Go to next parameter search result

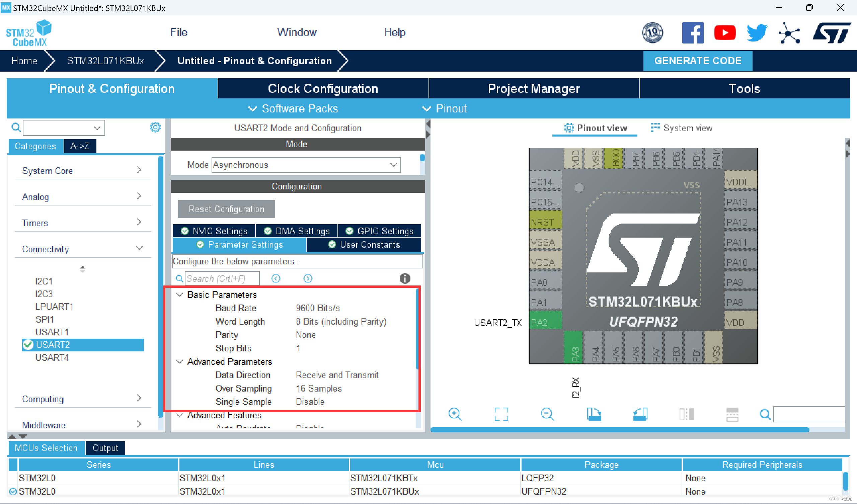[x=308, y=278]
